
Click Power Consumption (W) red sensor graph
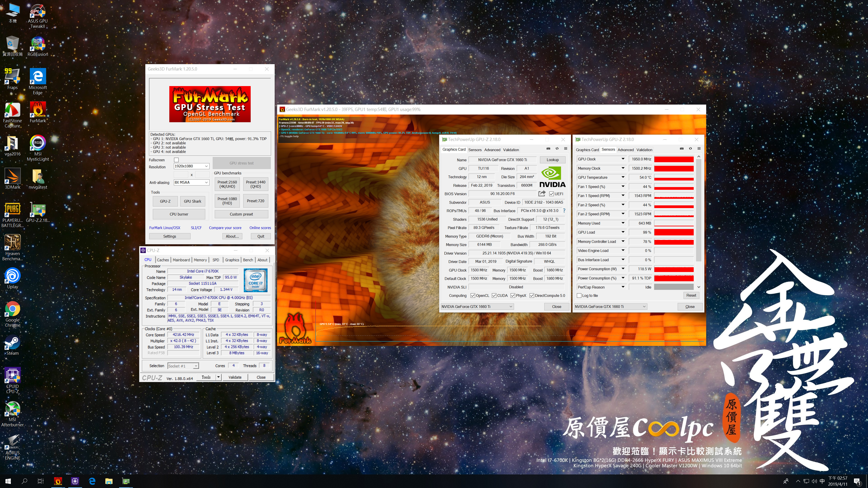tap(674, 269)
